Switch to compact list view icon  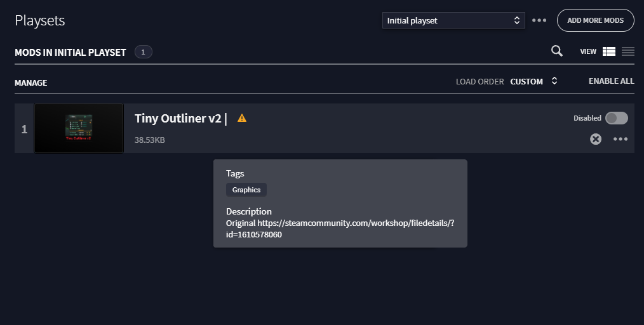click(x=627, y=51)
